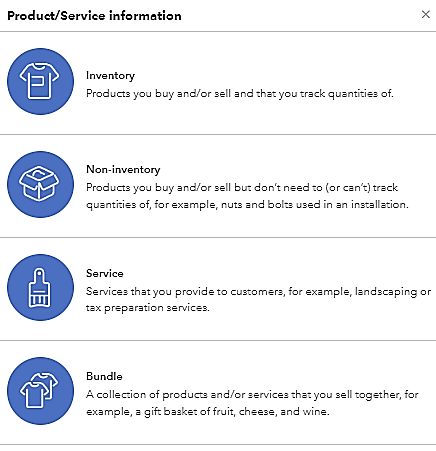Click the word 'Products' in Inventory description
Viewport: 436px width, 451px height.
(x=108, y=93)
